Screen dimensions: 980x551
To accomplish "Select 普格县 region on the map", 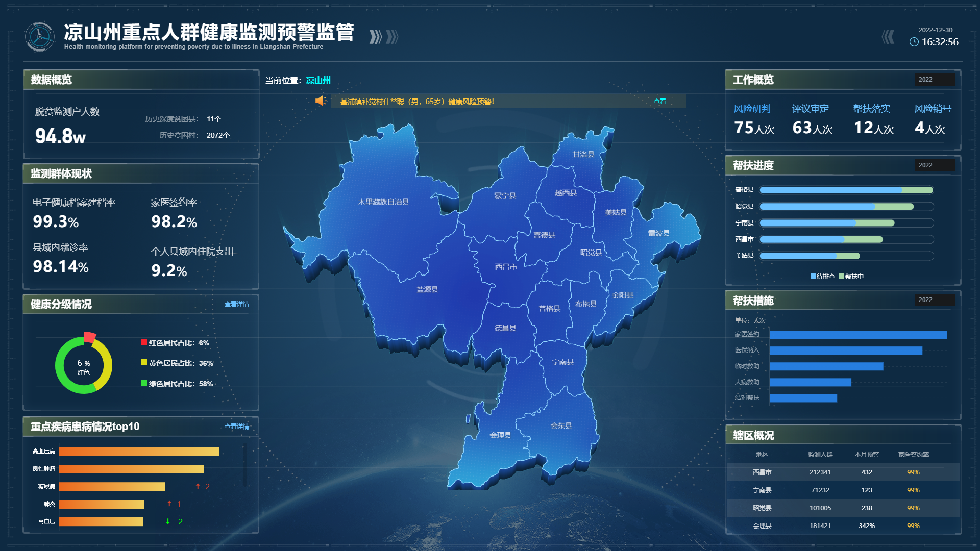I will (549, 309).
